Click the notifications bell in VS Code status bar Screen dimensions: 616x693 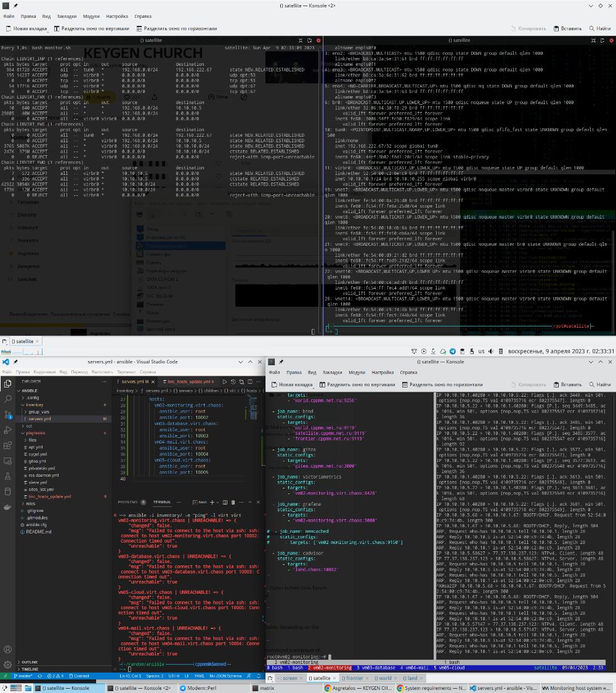tap(259, 676)
